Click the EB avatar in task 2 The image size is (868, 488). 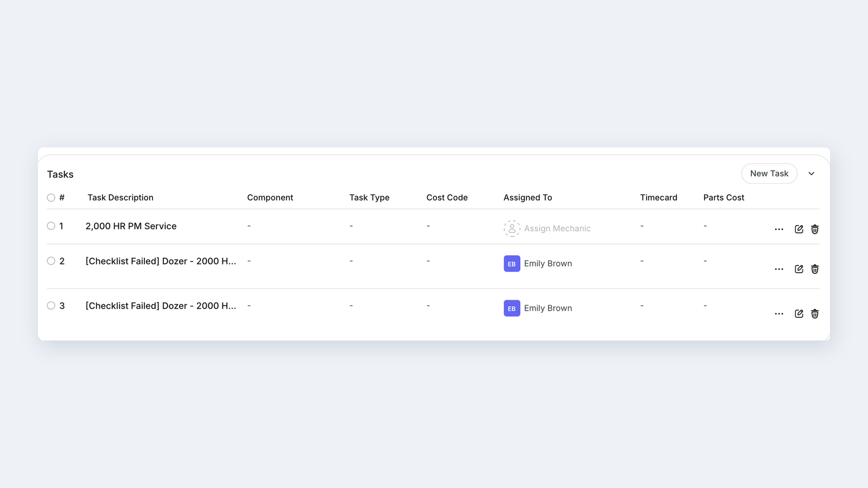[x=512, y=264]
